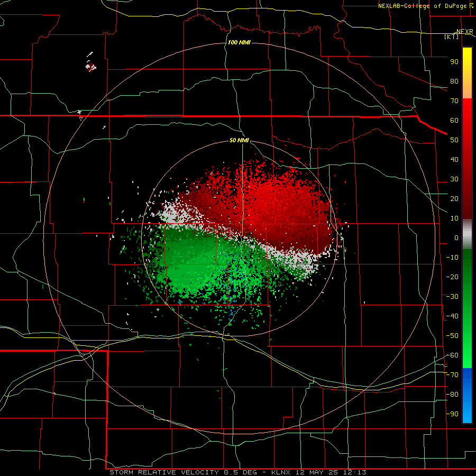Click the -90 value on the velocity scale
Image resolution: width=476 pixels, height=476 pixels.
(x=452, y=414)
